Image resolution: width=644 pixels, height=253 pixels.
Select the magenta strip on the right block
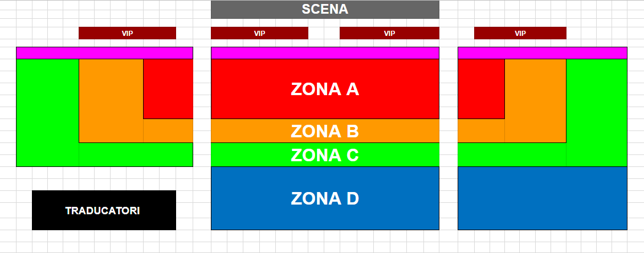point(542,53)
